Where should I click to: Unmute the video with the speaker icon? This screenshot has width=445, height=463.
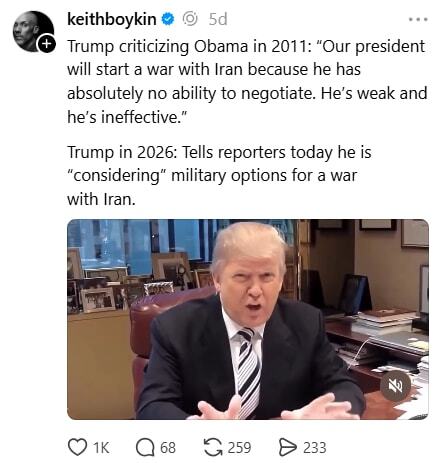point(396,386)
